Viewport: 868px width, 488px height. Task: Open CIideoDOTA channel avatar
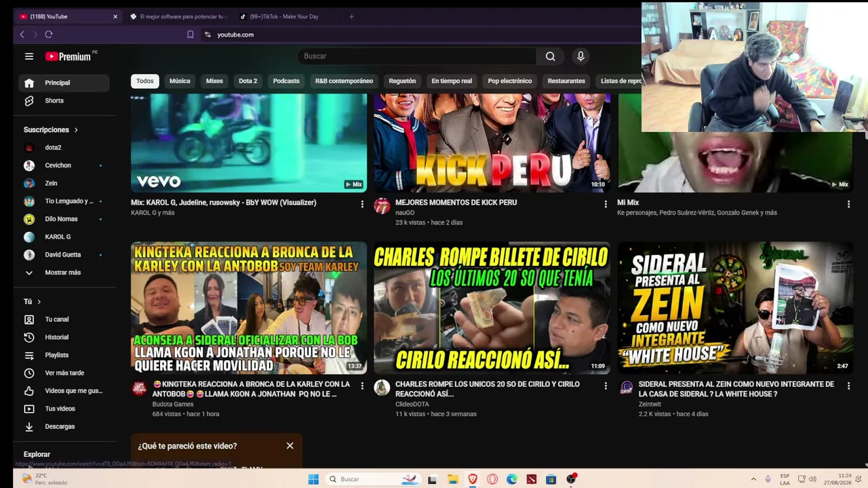click(x=382, y=388)
